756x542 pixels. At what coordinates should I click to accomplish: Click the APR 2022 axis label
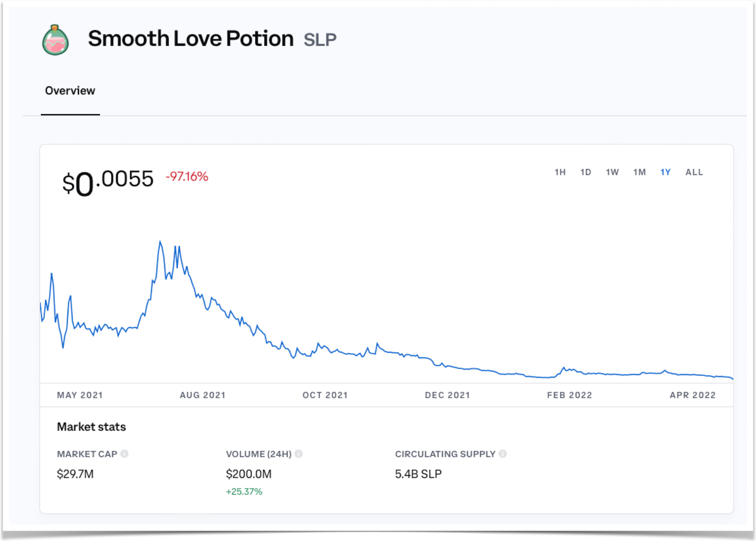tap(692, 395)
